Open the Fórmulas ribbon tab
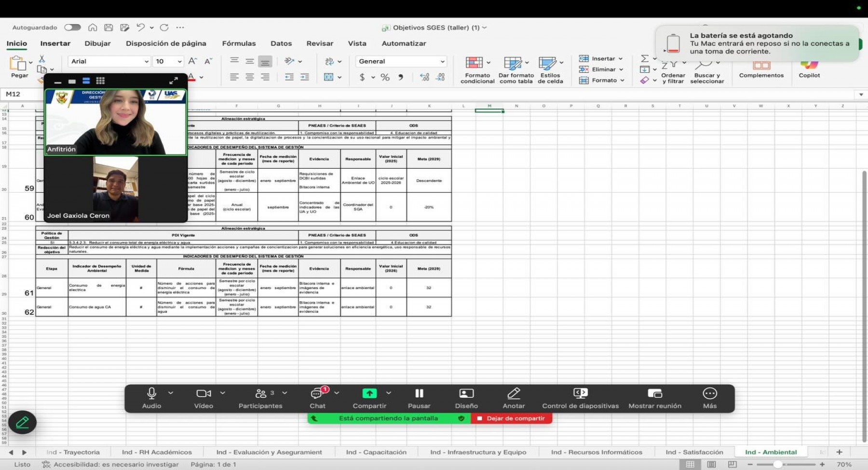The image size is (868, 470). click(x=239, y=43)
